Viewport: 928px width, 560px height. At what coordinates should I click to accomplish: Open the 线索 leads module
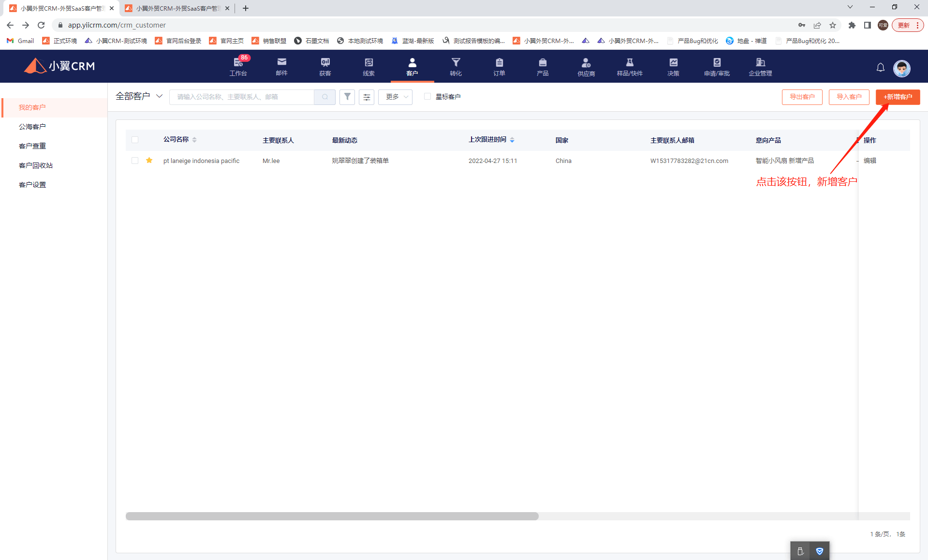point(368,66)
